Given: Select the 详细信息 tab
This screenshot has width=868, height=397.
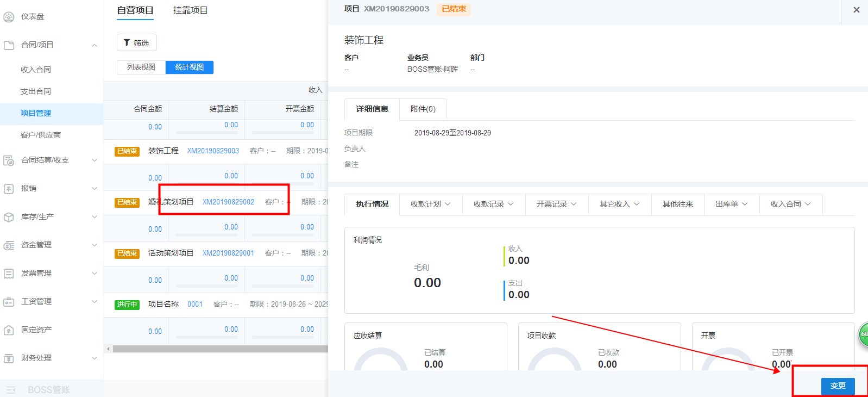Looking at the screenshot, I should pos(372,109).
